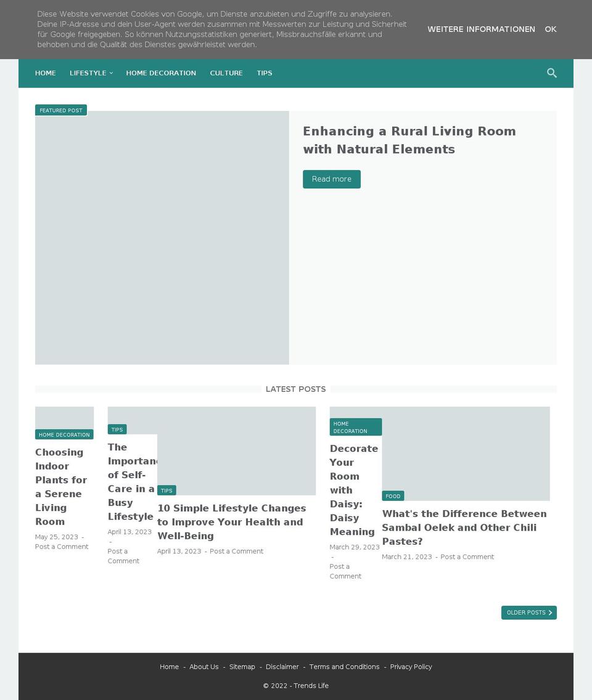The image size is (592, 700).
Task: Open Weitere Informationen cookie link
Action: pyautogui.click(x=481, y=29)
